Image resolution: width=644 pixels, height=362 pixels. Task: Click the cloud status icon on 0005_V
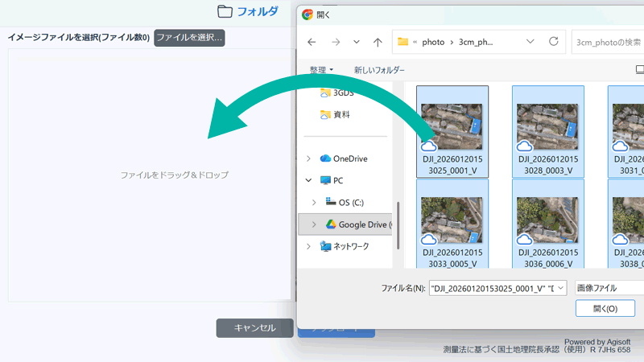point(429,239)
